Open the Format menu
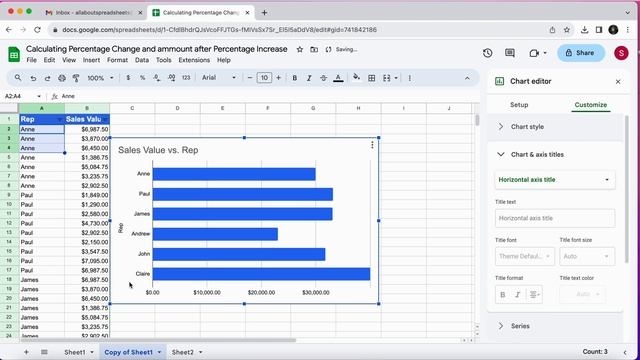The height and width of the screenshot is (360, 640). (x=118, y=60)
